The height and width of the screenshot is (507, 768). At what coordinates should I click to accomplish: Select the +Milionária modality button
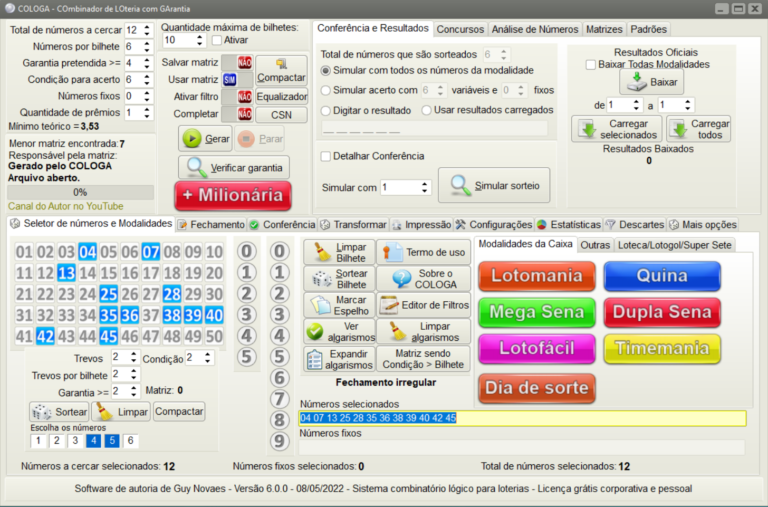(x=233, y=195)
